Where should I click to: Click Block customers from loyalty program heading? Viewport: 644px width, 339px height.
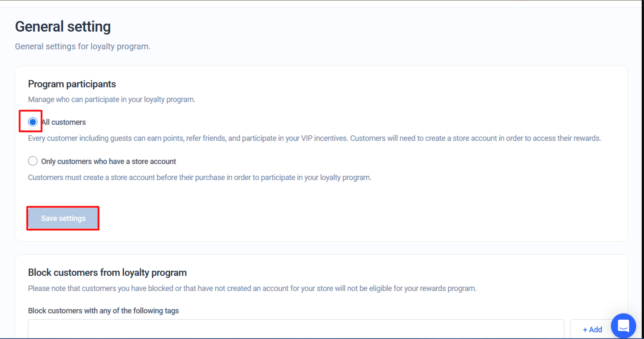pos(107,273)
